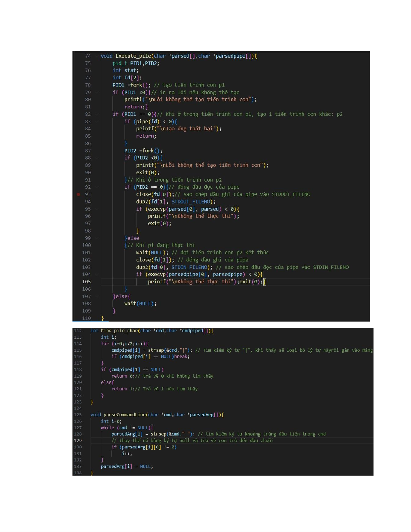Click 'PID2 =fork();' statement
Screen dimensions: 411x532
[143, 151]
